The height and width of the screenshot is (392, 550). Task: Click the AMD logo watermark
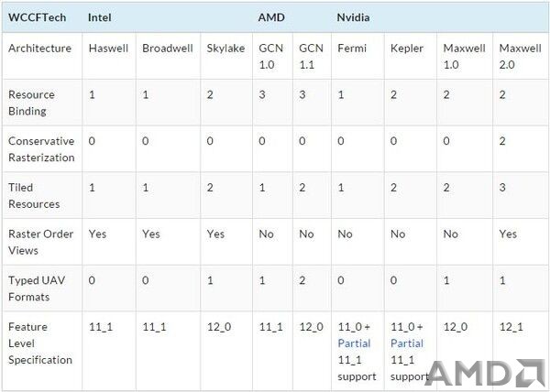tap(486, 373)
